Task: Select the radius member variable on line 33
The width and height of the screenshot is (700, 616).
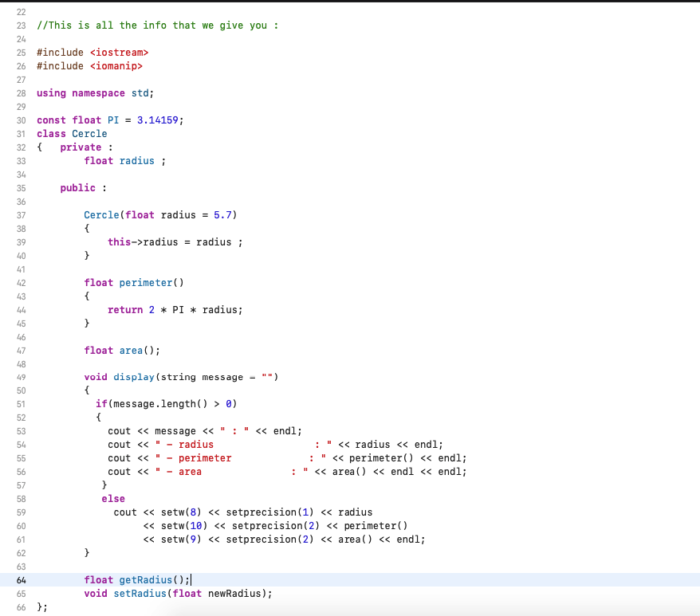Action: [x=137, y=160]
